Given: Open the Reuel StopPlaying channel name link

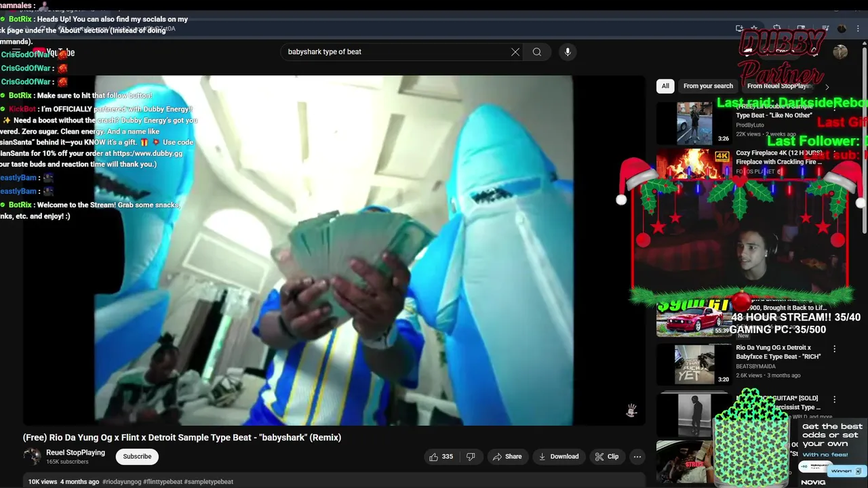Looking at the screenshot, I should [x=75, y=453].
